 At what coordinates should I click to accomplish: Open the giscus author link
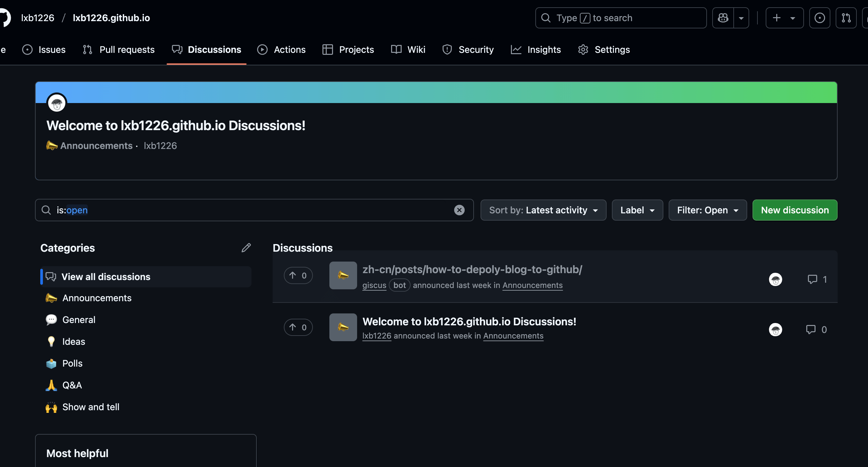coord(374,285)
